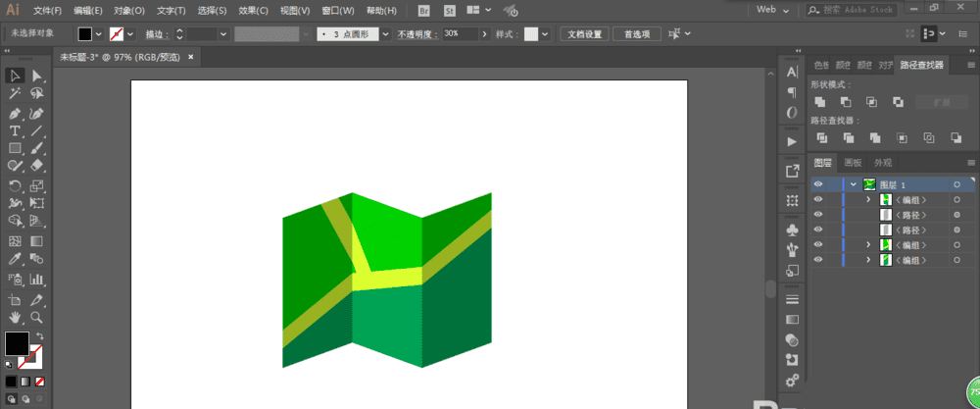The image size is (980, 409).
Task: Click the 文档设置 button
Action: [x=586, y=33]
